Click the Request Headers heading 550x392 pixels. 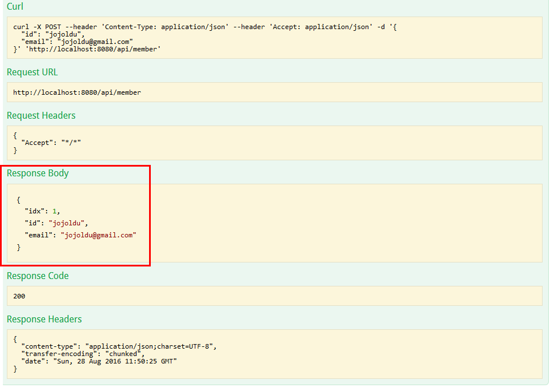[41, 116]
